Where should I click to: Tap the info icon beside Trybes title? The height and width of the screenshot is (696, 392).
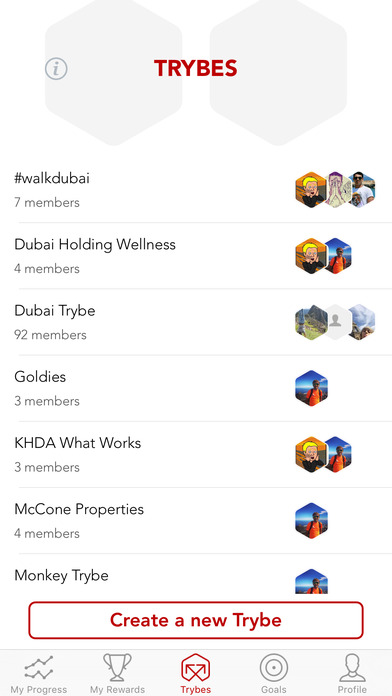point(56,69)
